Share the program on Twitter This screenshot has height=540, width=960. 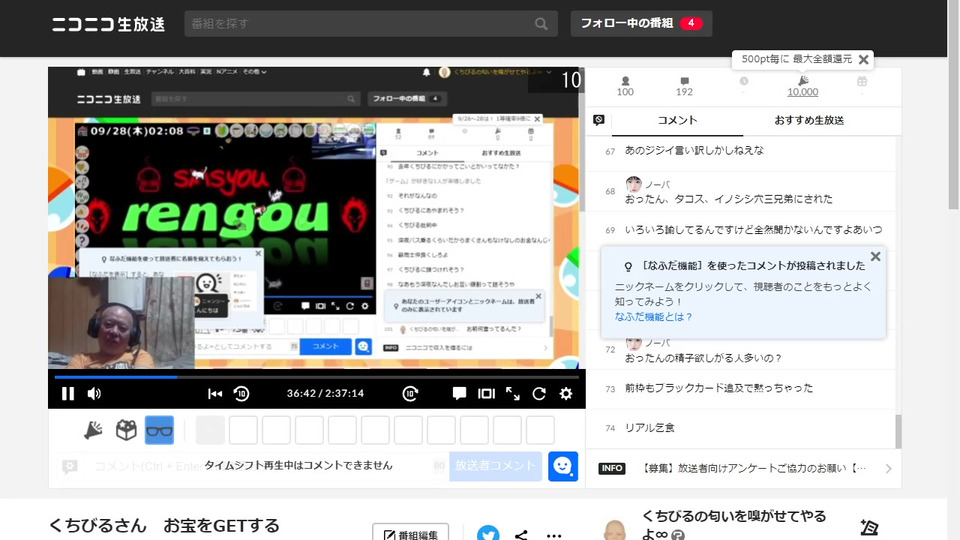pos(488,533)
